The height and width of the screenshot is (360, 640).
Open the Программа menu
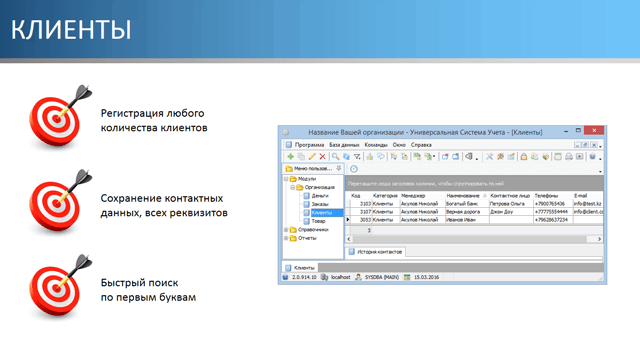pyautogui.click(x=309, y=145)
